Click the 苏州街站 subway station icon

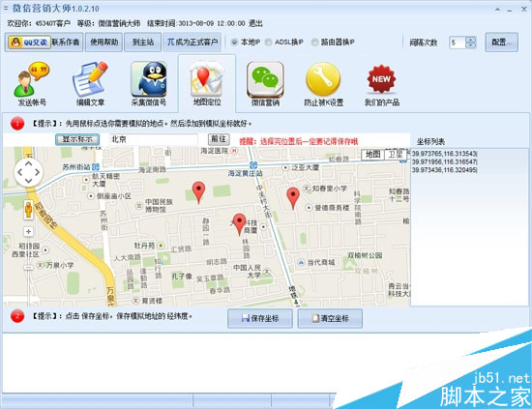(96, 167)
